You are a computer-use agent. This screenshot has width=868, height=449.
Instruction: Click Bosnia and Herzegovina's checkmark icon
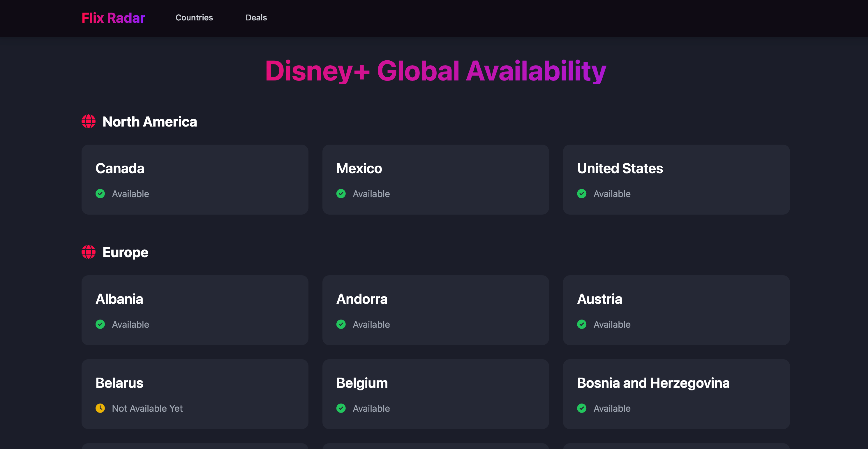tap(582, 408)
